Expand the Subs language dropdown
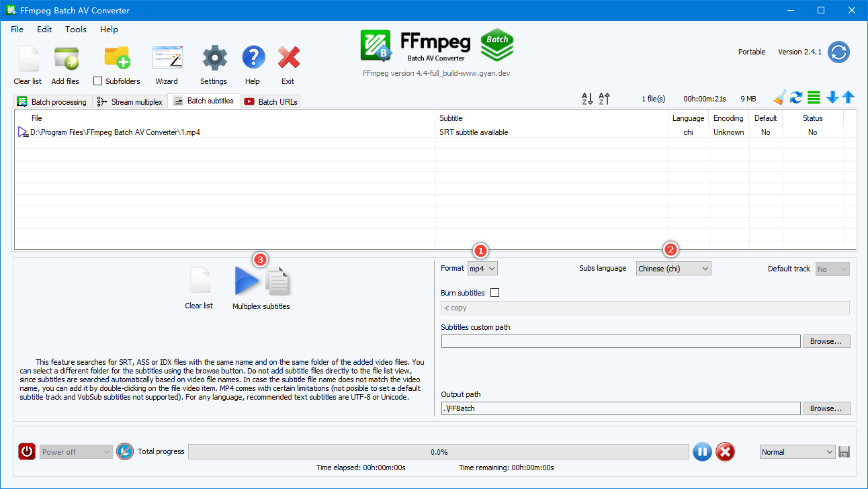Screen dimensions: 868x489 pos(673,269)
